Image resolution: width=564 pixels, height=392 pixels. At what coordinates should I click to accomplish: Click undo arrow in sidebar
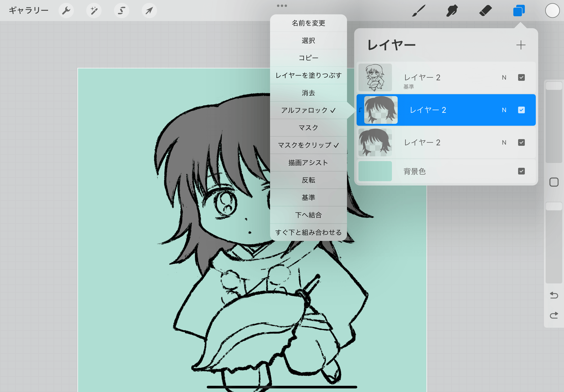tap(554, 295)
